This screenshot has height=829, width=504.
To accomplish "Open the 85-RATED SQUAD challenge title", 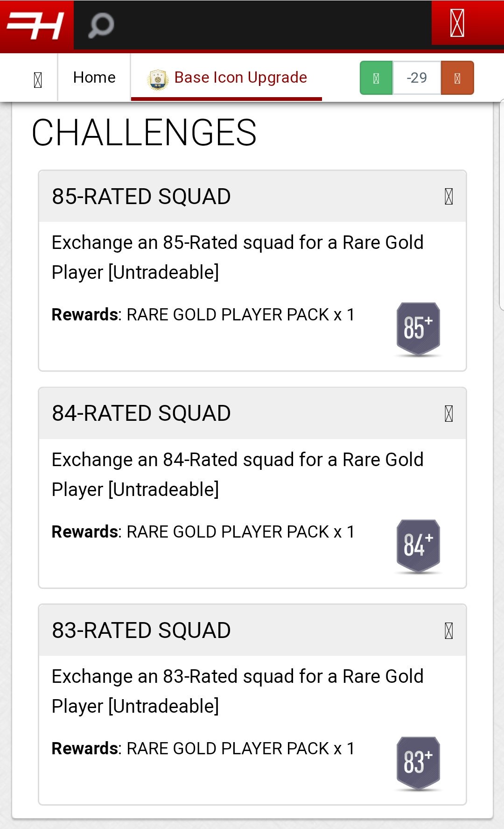I will coord(141,197).
